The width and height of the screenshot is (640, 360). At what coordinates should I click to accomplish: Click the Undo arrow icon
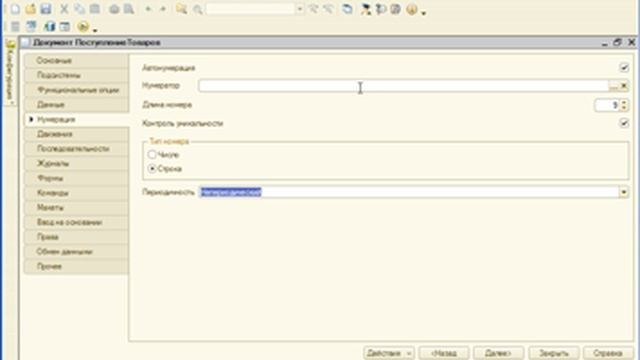point(148,9)
